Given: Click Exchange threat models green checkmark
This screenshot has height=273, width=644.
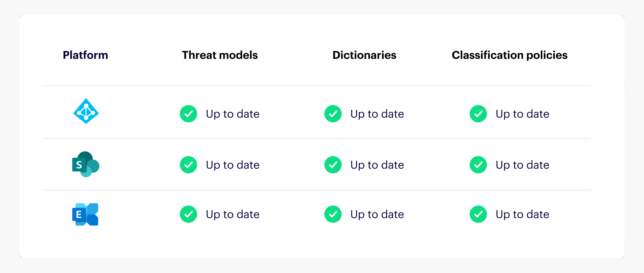Looking at the screenshot, I should pyautogui.click(x=188, y=214).
